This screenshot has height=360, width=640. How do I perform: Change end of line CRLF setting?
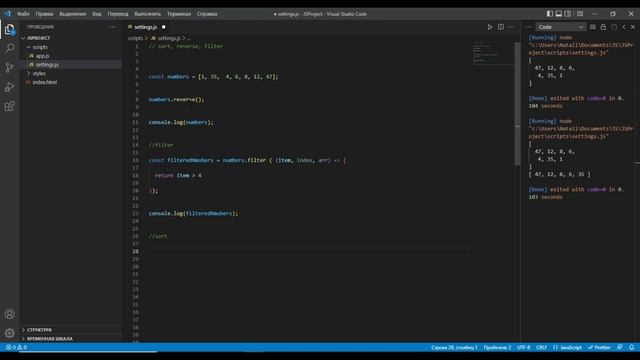[541, 347]
